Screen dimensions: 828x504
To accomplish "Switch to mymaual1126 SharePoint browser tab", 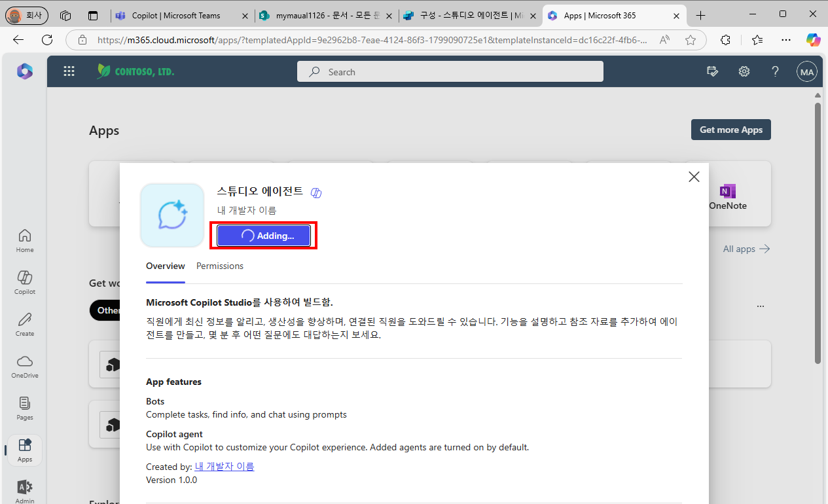I will (326, 15).
